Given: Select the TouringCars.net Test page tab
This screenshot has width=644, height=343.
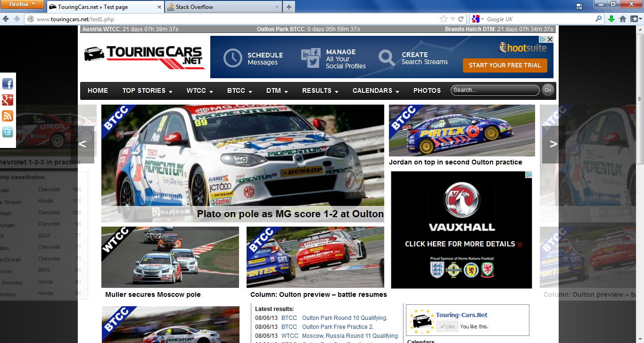Looking at the screenshot, I should 105,7.
